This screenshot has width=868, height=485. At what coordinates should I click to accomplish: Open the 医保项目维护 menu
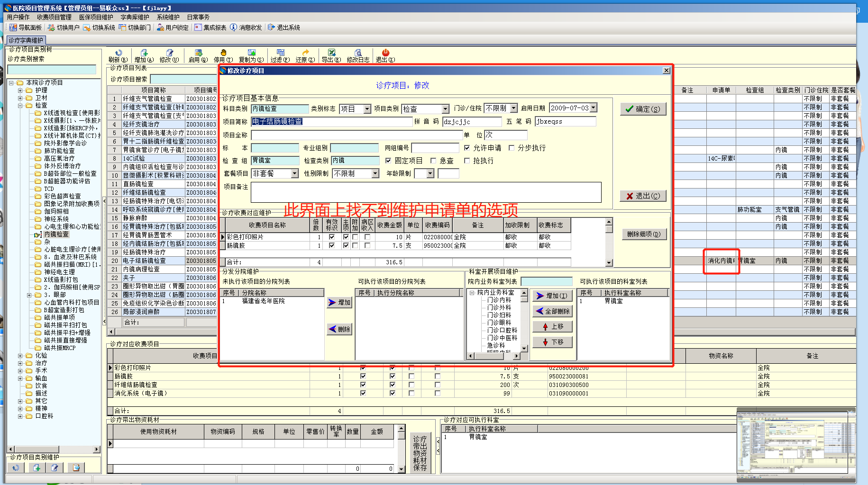click(96, 17)
